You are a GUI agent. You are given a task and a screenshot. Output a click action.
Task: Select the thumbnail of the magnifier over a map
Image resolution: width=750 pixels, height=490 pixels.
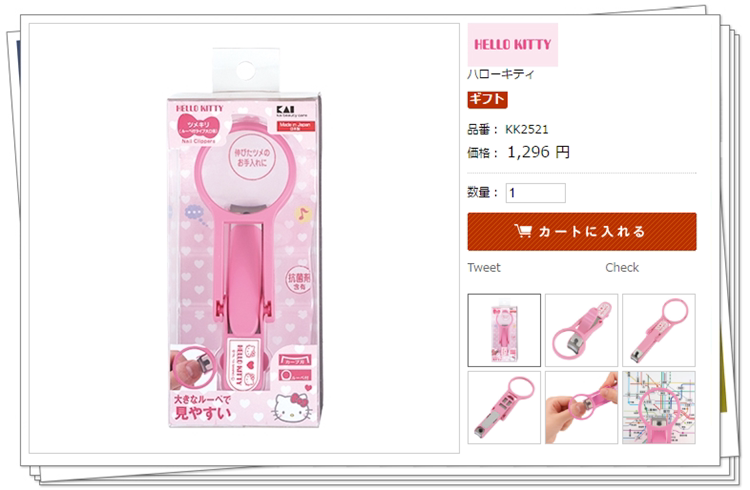pos(659,408)
